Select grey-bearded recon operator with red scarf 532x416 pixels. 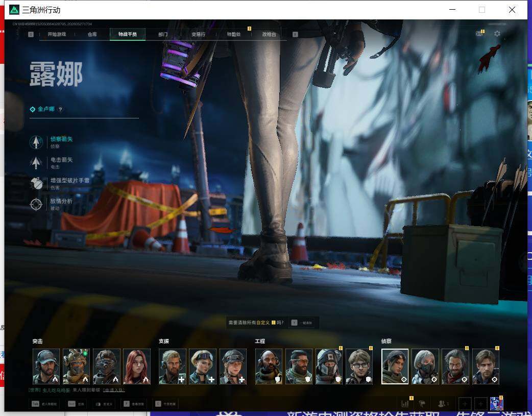[455, 366]
